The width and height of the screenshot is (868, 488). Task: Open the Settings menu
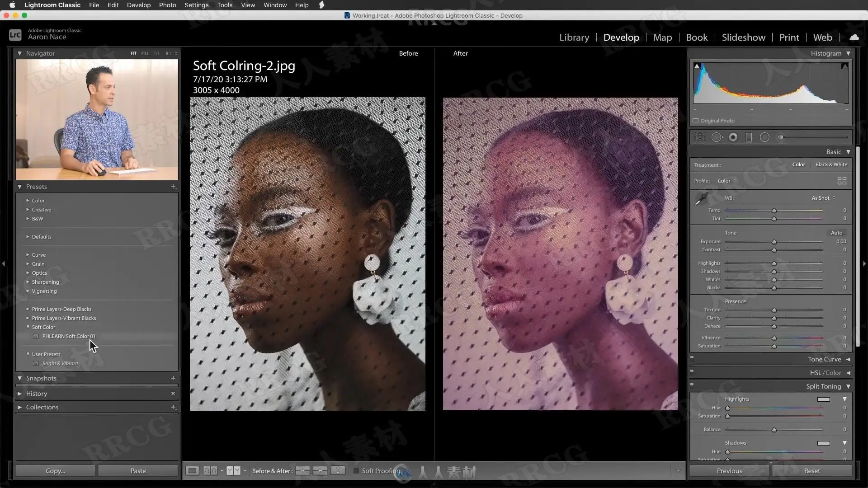196,5
